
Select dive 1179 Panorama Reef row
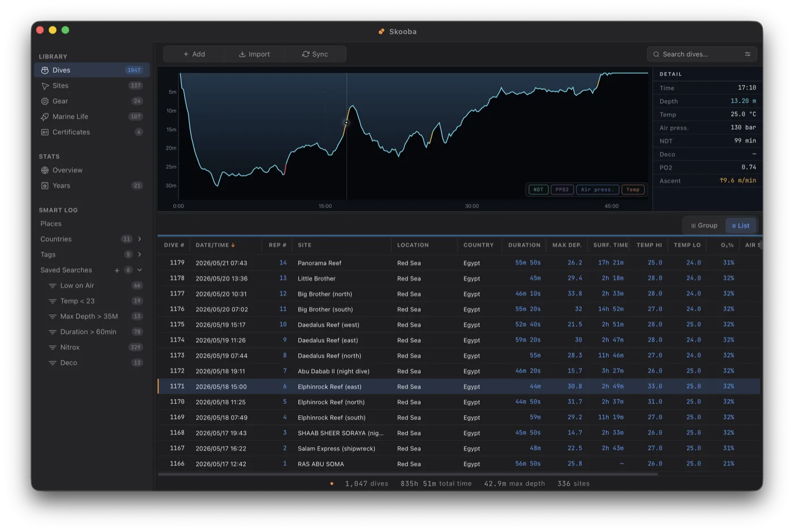pos(459,263)
